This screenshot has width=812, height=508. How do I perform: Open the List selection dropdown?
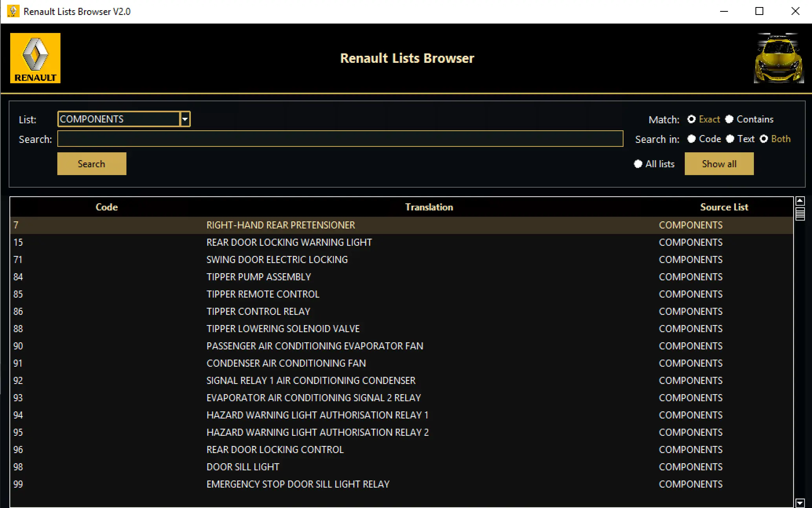tap(185, 119)
